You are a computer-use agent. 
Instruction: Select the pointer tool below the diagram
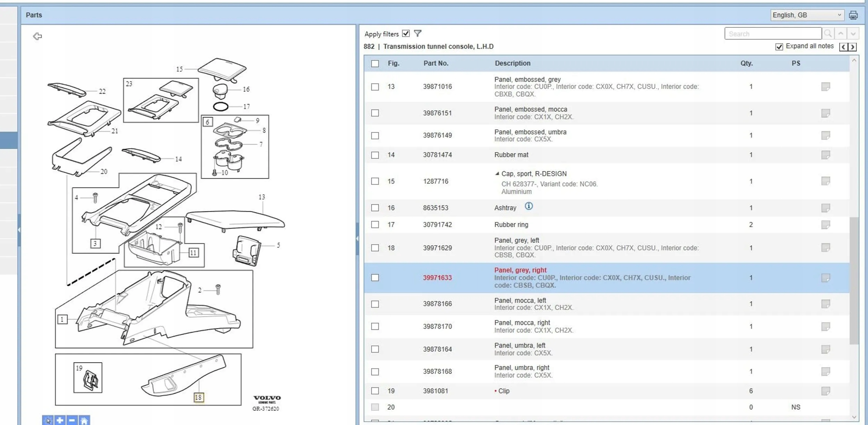click(x=48, y=420)
